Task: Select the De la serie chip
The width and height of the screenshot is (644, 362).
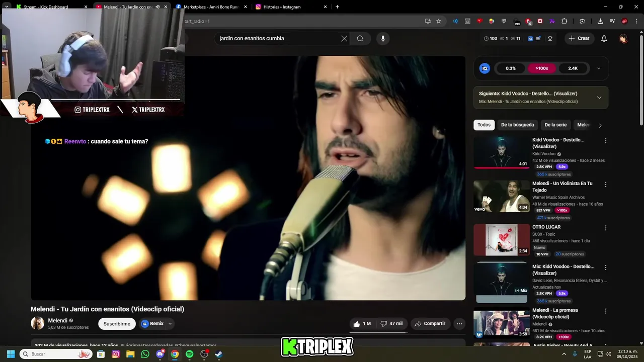Action: 555,125
